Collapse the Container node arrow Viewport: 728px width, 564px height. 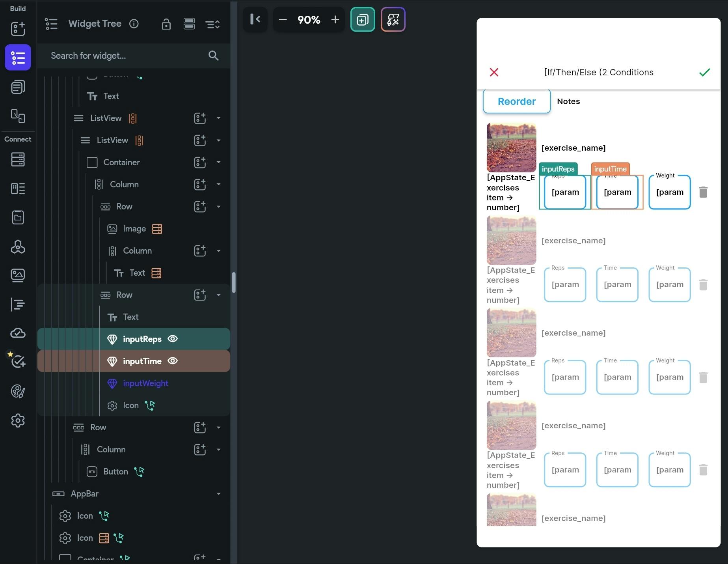(x=218, y=162)
